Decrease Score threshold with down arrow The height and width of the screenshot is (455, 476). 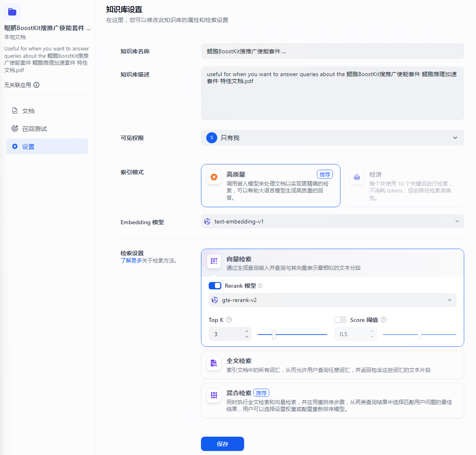coord(372,337)
